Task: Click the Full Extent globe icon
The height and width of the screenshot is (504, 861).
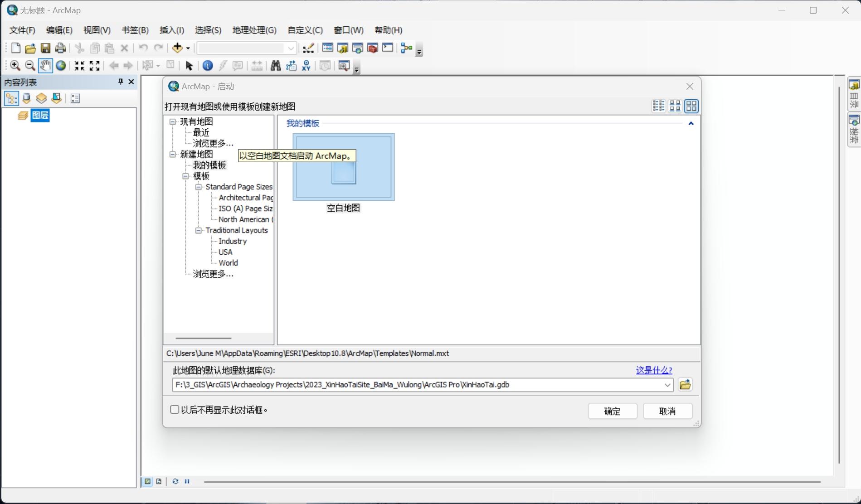Action: point(61,66)
